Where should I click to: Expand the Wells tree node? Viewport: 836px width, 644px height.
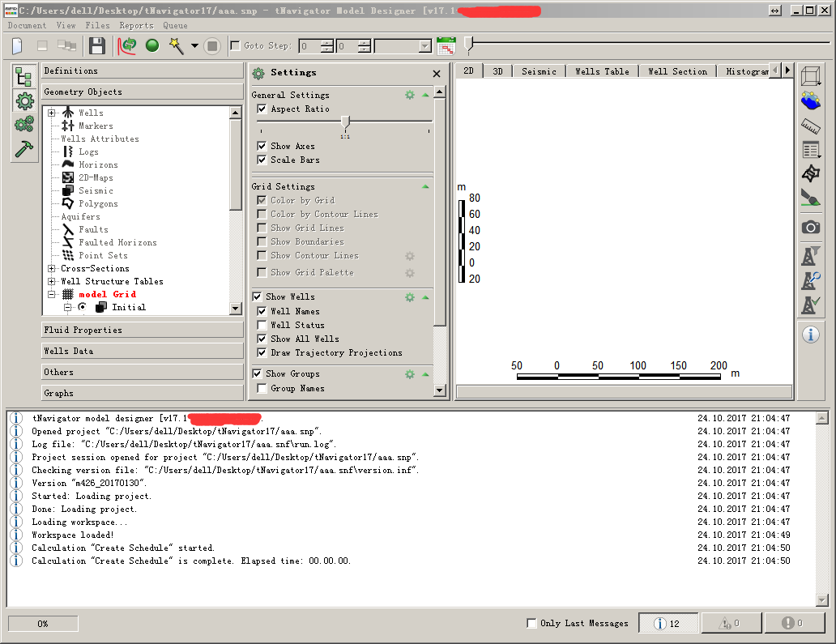pos(52,113)
